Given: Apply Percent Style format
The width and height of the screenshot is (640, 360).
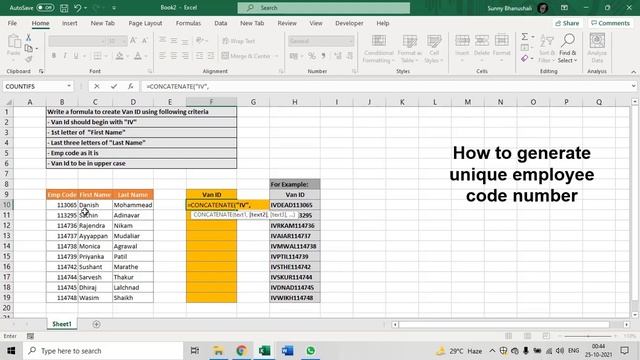Looking at the screenshot, I should (312, 56).
